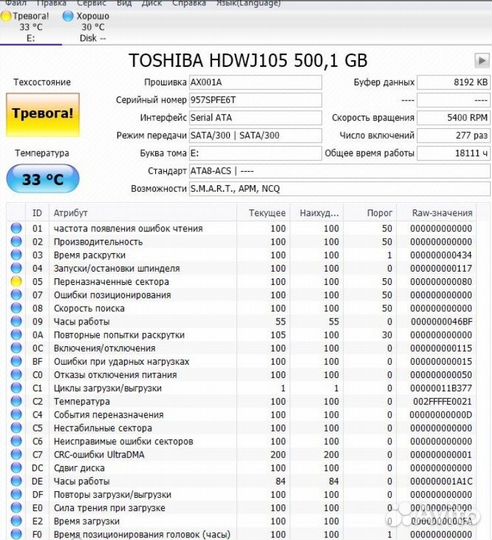Click the status icon for Включения/отключения
This screenshot has width=492, height=540.
click(16, 348)
